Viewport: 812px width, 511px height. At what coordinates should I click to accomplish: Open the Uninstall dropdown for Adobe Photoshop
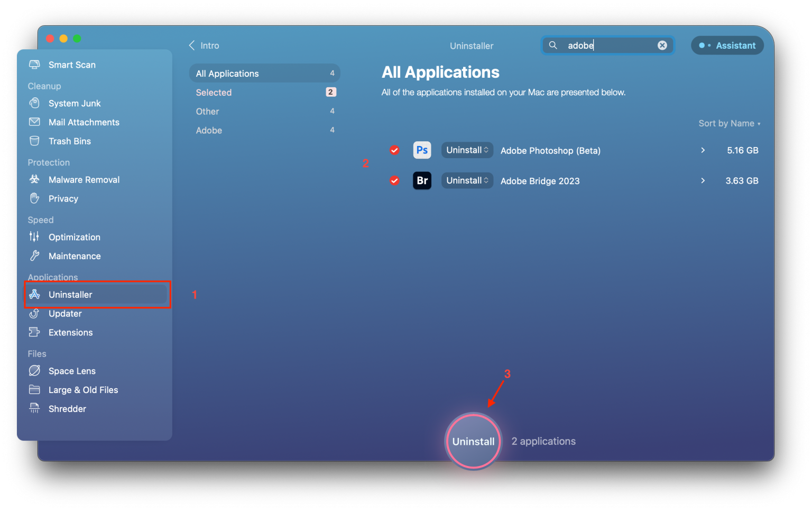pyautogui.click(x=467, y=150)
